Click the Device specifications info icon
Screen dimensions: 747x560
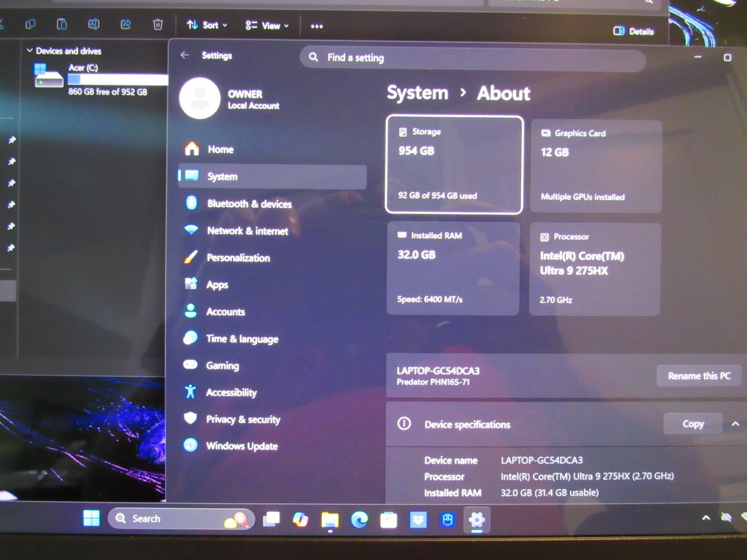pos(404,424)
